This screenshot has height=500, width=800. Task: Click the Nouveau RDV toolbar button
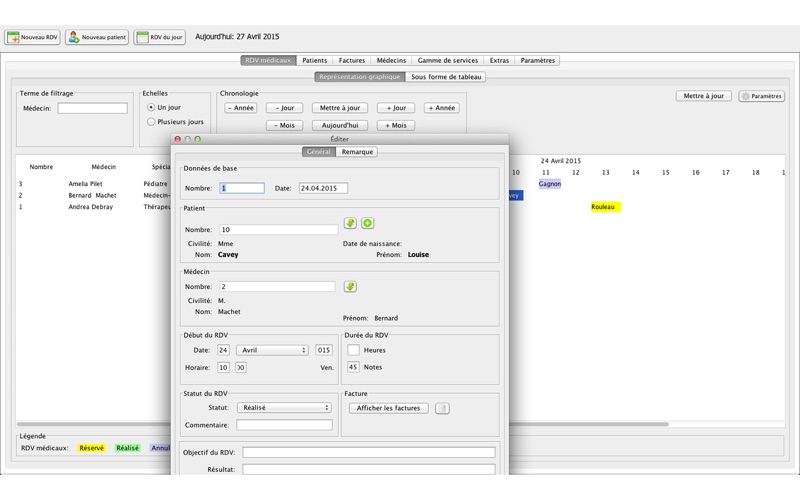(33, 37)
